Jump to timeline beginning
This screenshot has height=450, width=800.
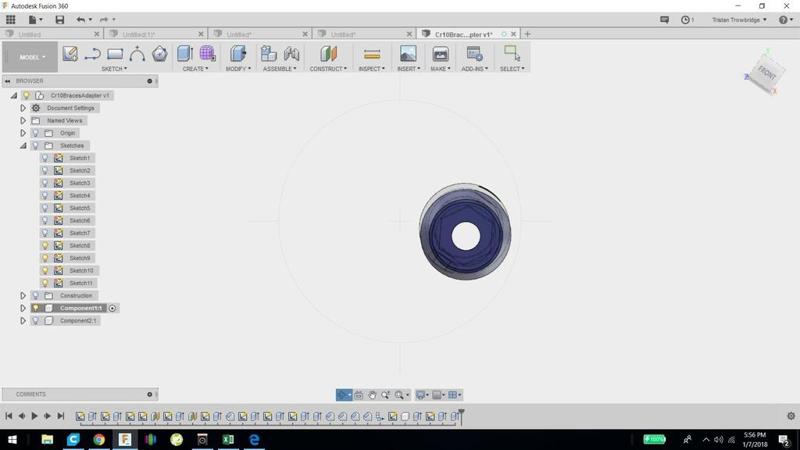[x=9, y=416]
